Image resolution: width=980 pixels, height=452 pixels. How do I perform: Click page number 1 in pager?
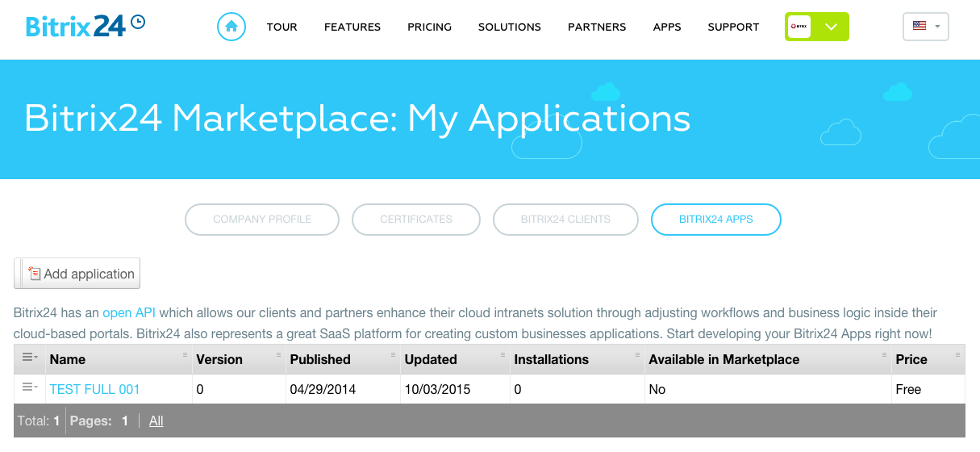click(125, 421)
